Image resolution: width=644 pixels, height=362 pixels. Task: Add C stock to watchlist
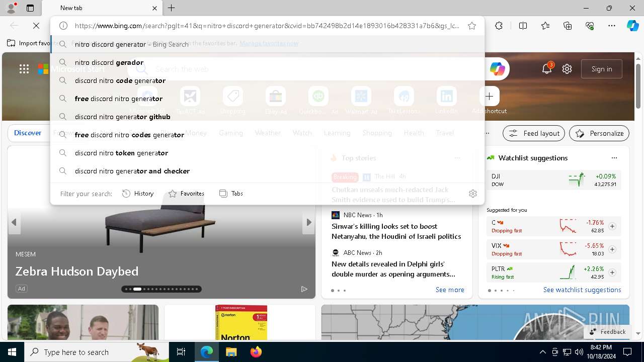tap(612, 226)
